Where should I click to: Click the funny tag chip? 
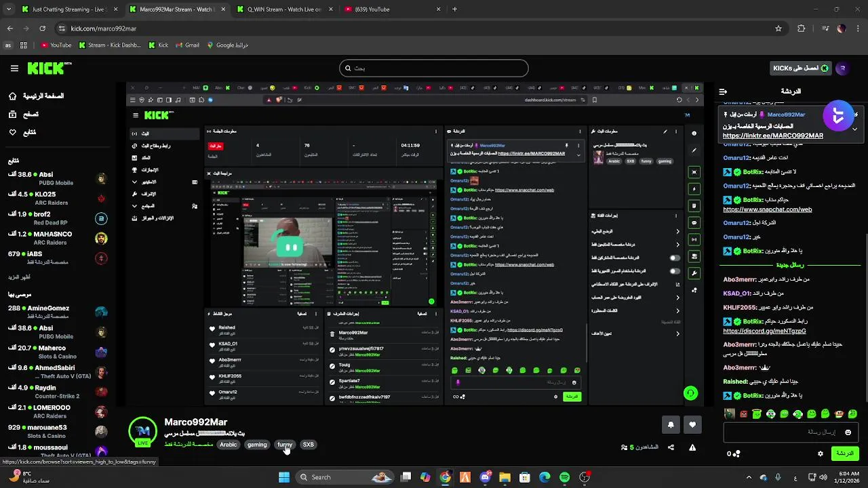(285, 445)
